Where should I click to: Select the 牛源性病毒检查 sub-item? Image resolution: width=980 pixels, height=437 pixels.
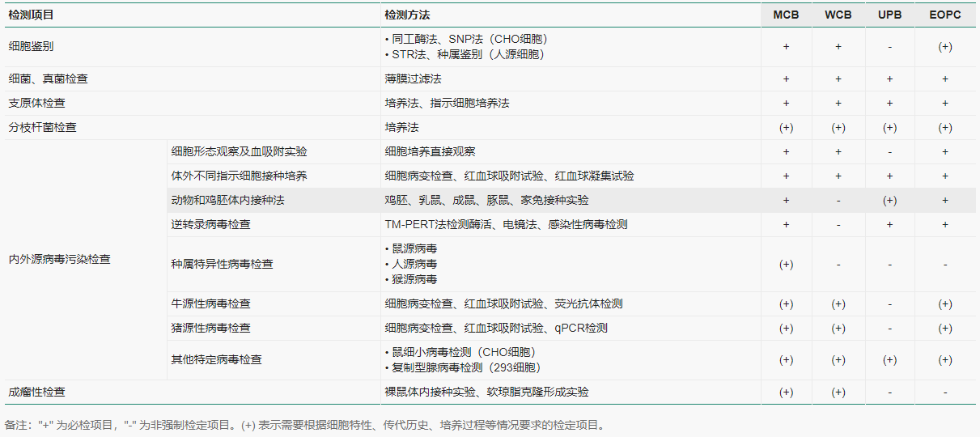(x=210, y=304)
